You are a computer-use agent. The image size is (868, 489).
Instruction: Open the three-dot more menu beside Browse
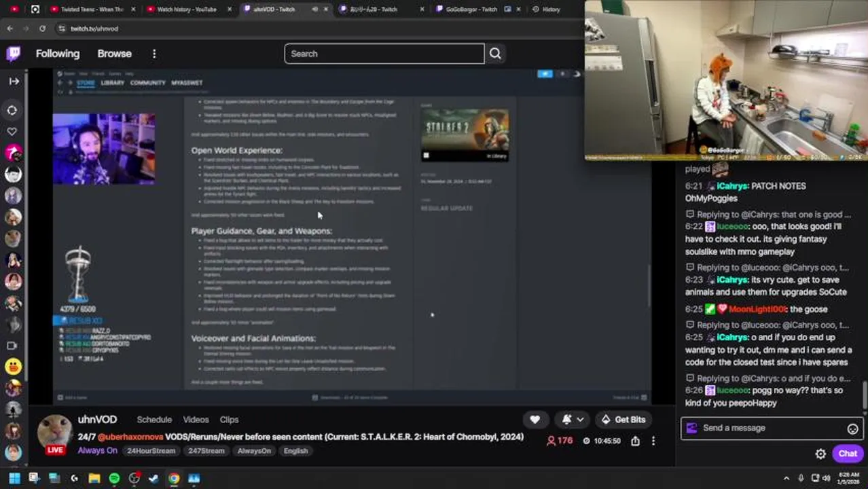pos(154,54)
